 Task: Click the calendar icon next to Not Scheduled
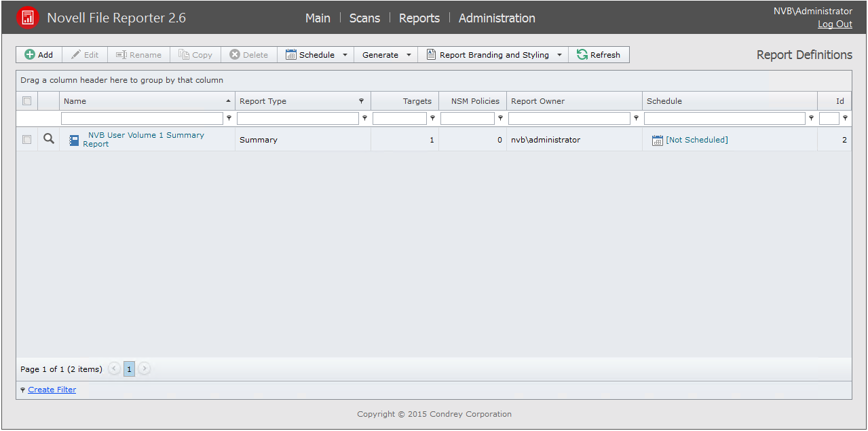[x=657, y=140]
